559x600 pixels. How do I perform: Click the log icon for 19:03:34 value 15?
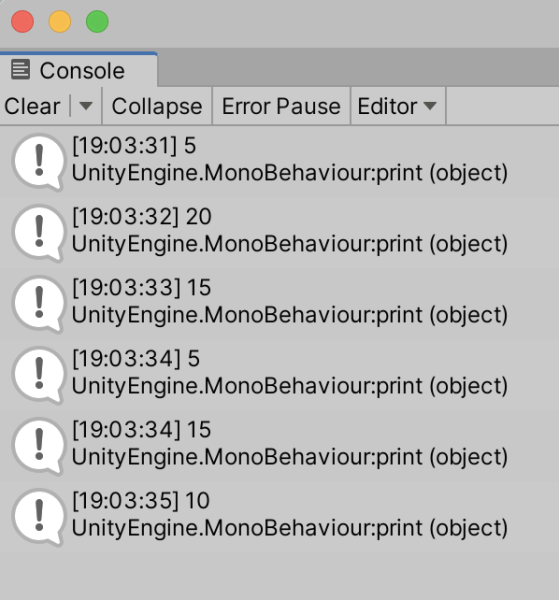point(38,446)
